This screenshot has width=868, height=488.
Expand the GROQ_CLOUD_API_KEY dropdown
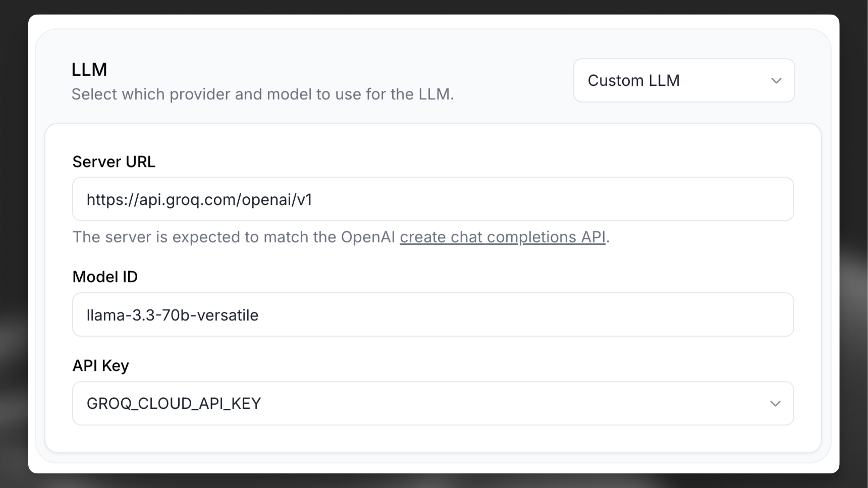[x=777, y=403]
